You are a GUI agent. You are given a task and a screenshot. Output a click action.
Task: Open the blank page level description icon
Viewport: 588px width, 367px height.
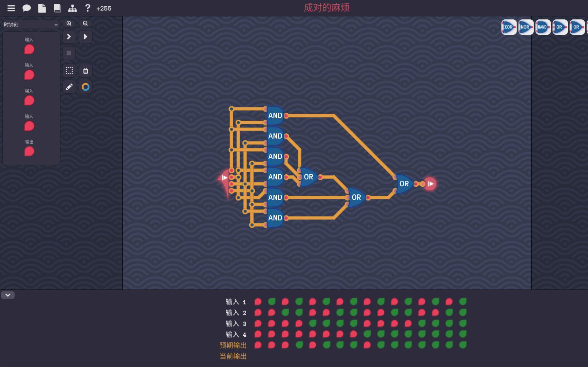click(x=42, y=8)
